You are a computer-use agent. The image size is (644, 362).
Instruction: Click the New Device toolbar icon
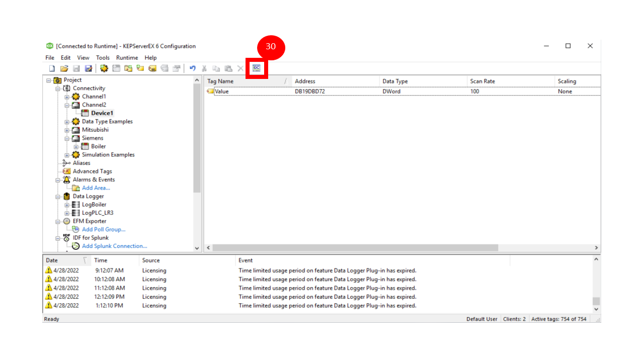tap(116, 68)
